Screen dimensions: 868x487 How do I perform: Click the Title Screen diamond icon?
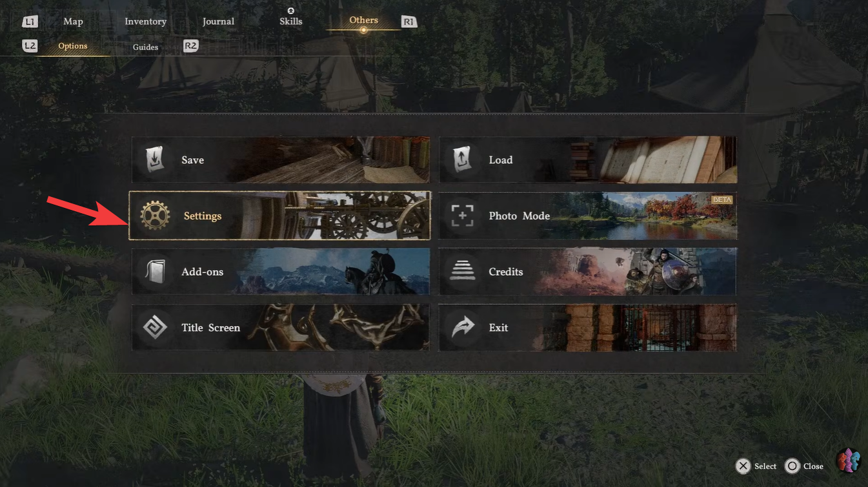pos(155,327)
